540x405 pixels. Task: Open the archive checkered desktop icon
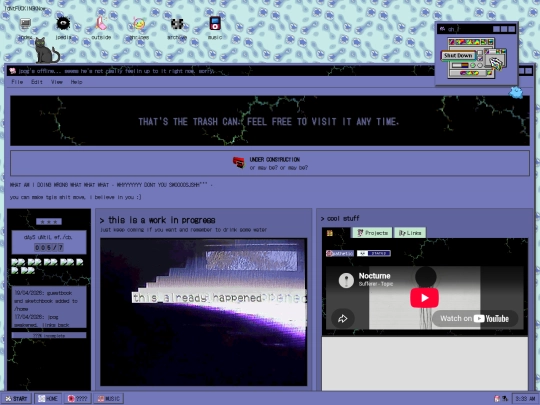[177, 24]
